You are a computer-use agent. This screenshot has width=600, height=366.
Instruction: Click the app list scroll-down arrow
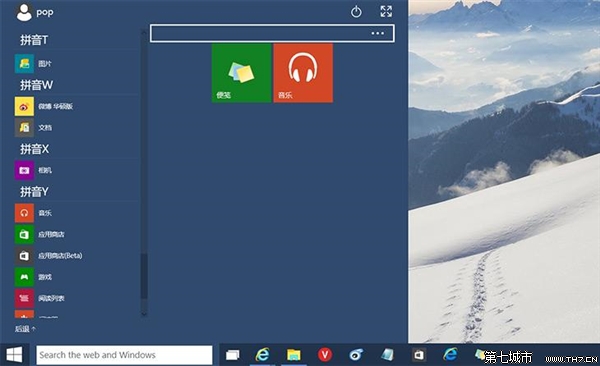coord(144,314)
